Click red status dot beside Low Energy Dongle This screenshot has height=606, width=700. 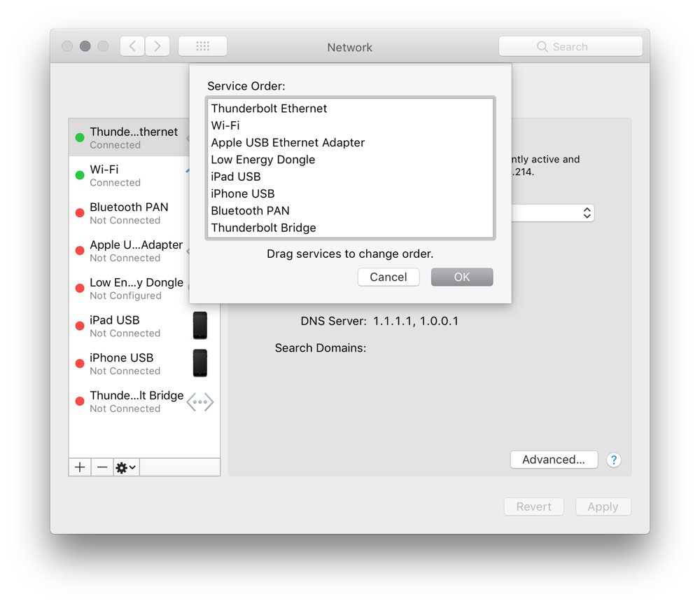point(80,288)
